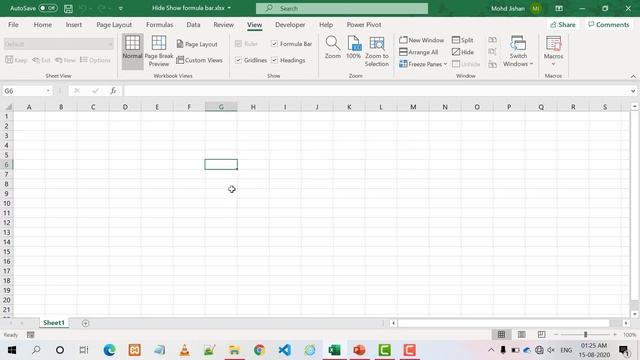Open the Comments pane
This screenshot has height=360, width=640.
coord(609,24)
